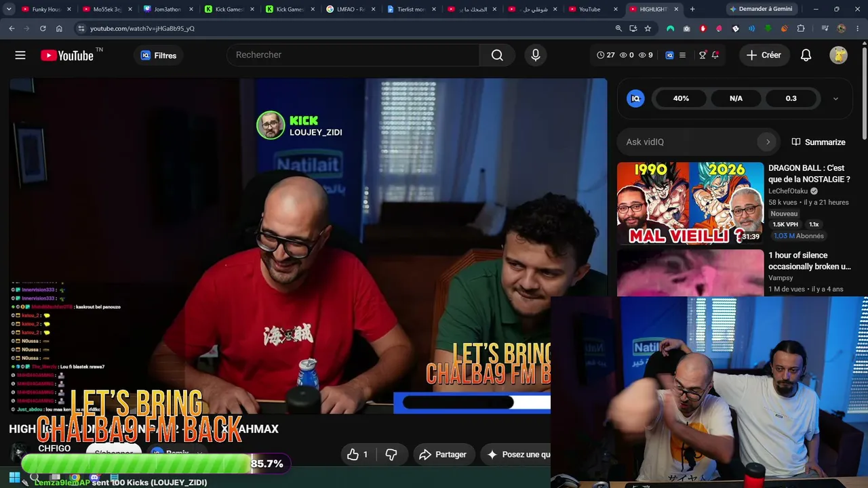Viewport: 868px width, 488px height.
Task: Open the camera screenshot extension
Action: tap(686, 28)
